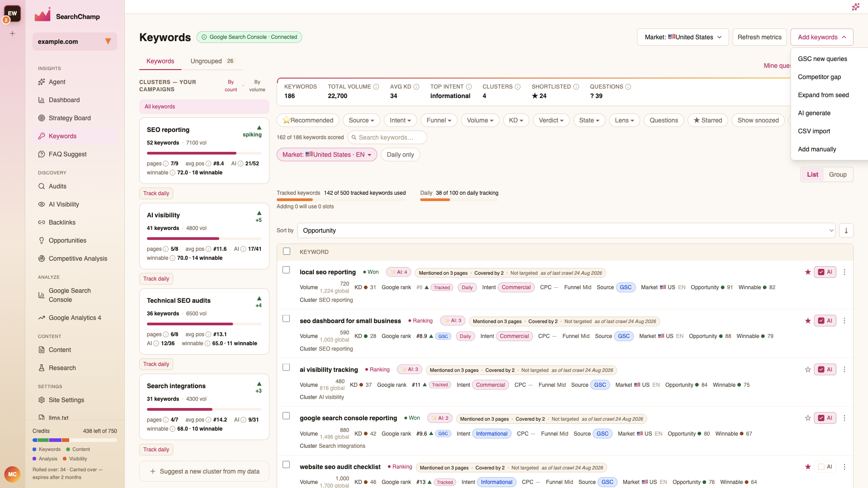
Task: Click the sparkle assistant icon in top-right corner
Action: click(x=855, y=7)
